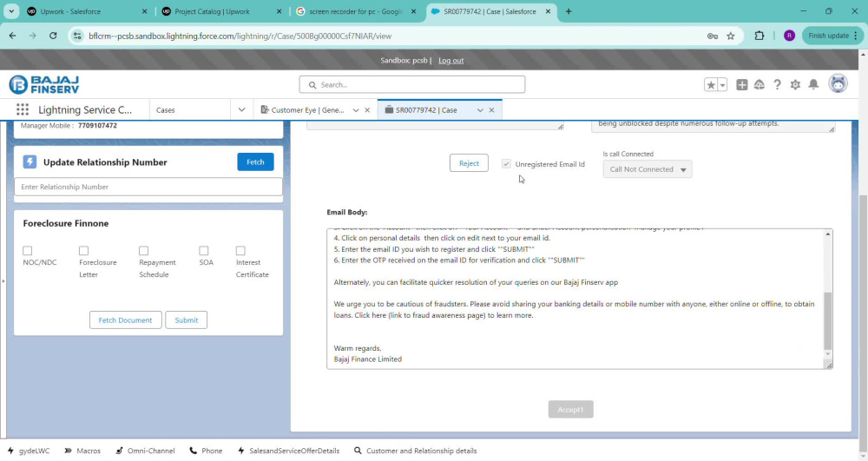The image size is (868, 461).
Task: Open the Chrome tab search dropdown
Action: (11, 11)
